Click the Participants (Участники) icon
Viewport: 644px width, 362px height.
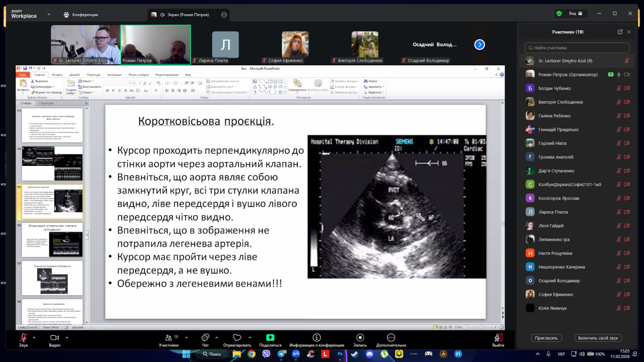click(x=169, y=338)
